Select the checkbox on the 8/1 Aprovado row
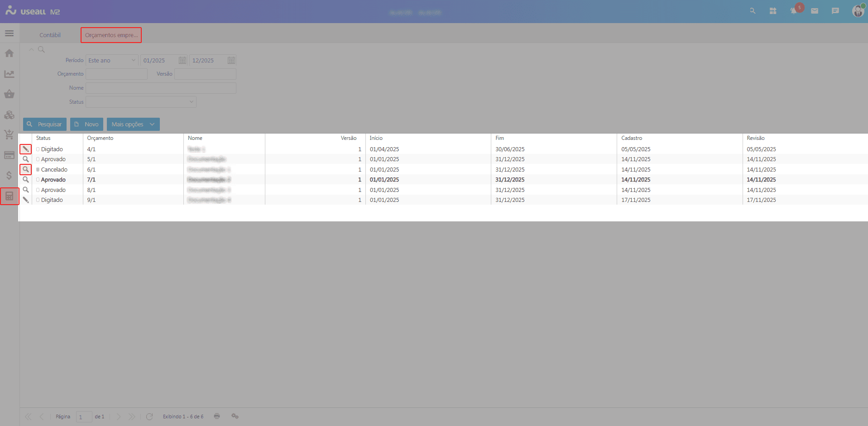 [x=38, y=190]
